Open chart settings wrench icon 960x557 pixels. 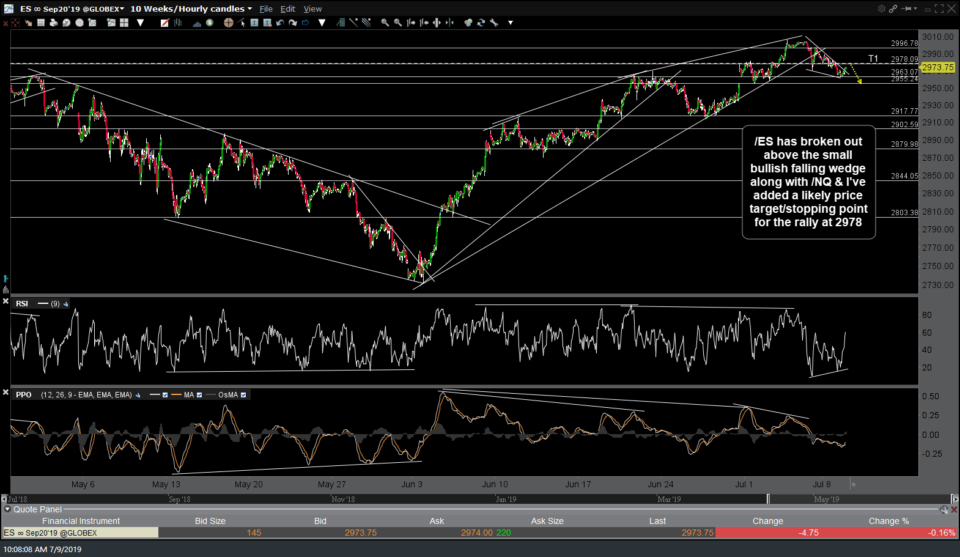(x=494, y=23)
